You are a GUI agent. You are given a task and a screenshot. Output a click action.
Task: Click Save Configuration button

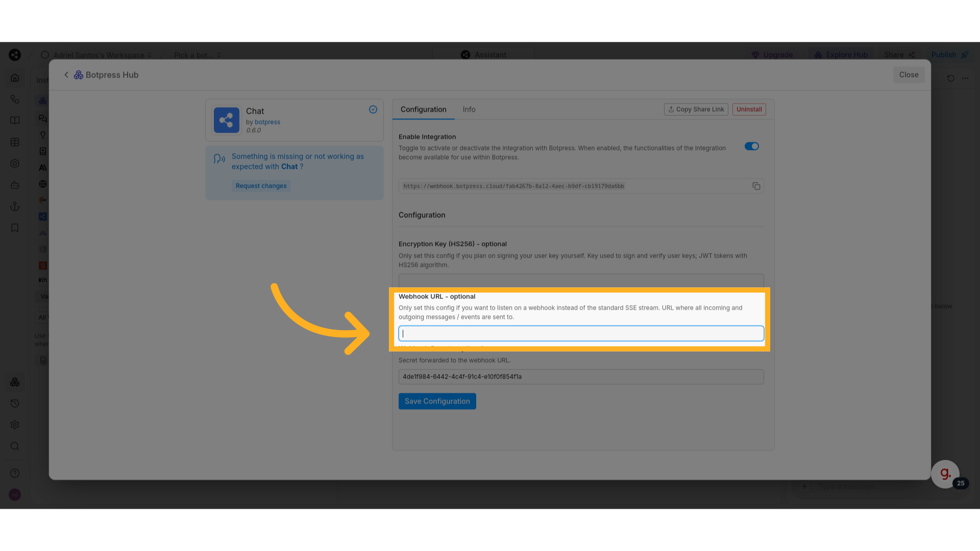437,401
